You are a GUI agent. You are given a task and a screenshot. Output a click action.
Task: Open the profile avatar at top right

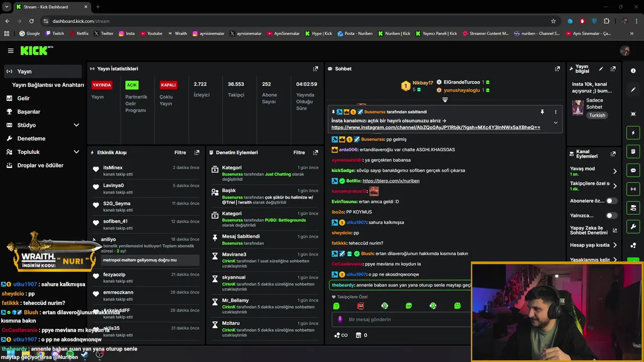pos(625,51)
